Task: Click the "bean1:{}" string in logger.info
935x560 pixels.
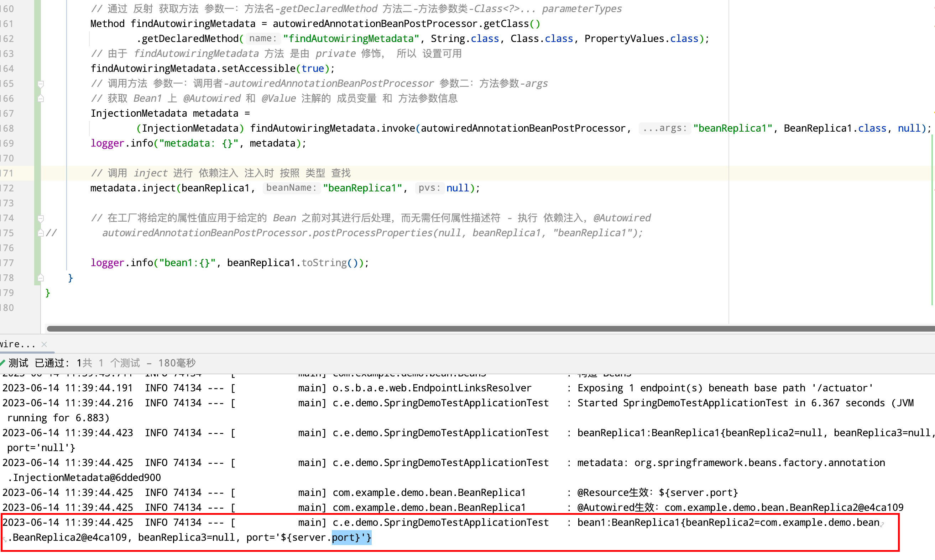Action: coord(187,263)
